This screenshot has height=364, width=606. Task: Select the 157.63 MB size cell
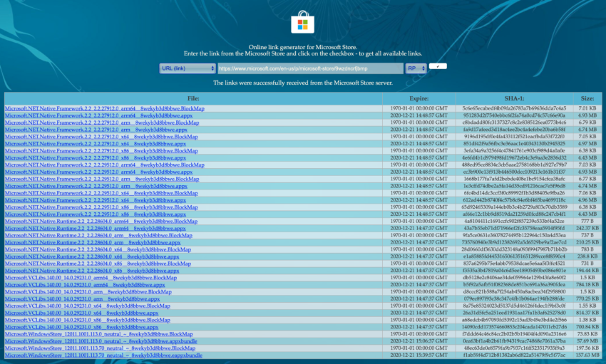pyautogui.click(x=587, y=355)
